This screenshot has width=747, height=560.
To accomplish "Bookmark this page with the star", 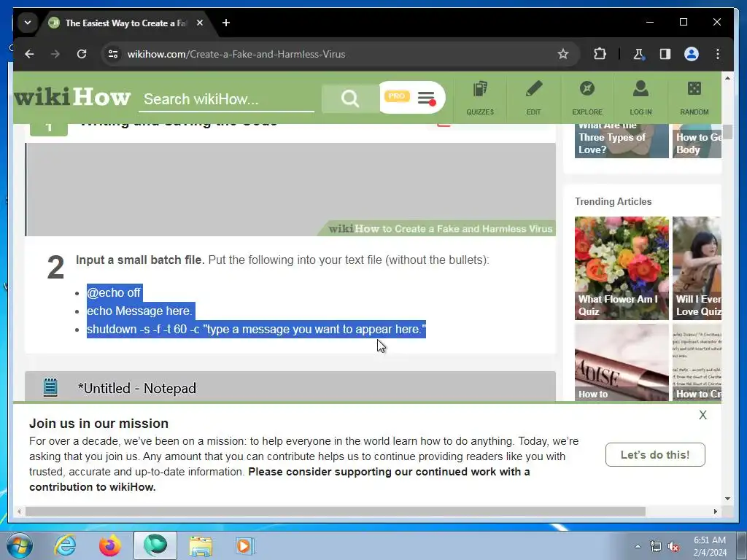I will tap(563, 54).
